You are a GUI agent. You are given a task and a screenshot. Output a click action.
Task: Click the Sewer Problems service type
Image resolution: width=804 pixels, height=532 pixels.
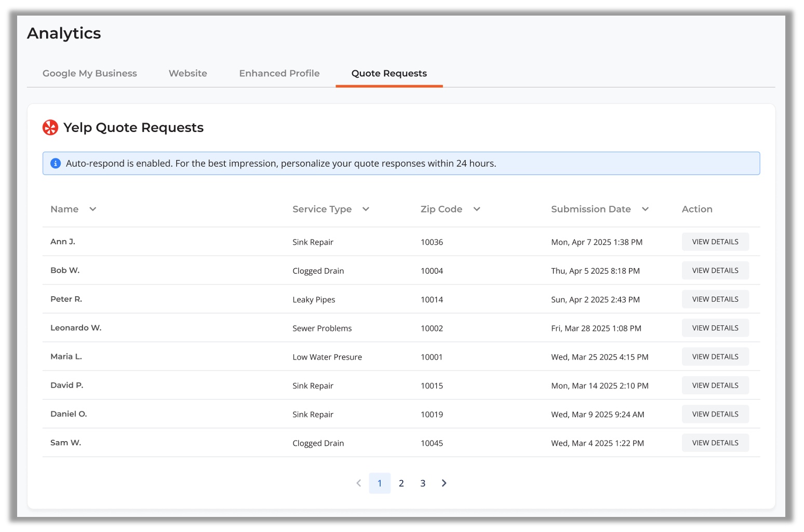[322, 328]
